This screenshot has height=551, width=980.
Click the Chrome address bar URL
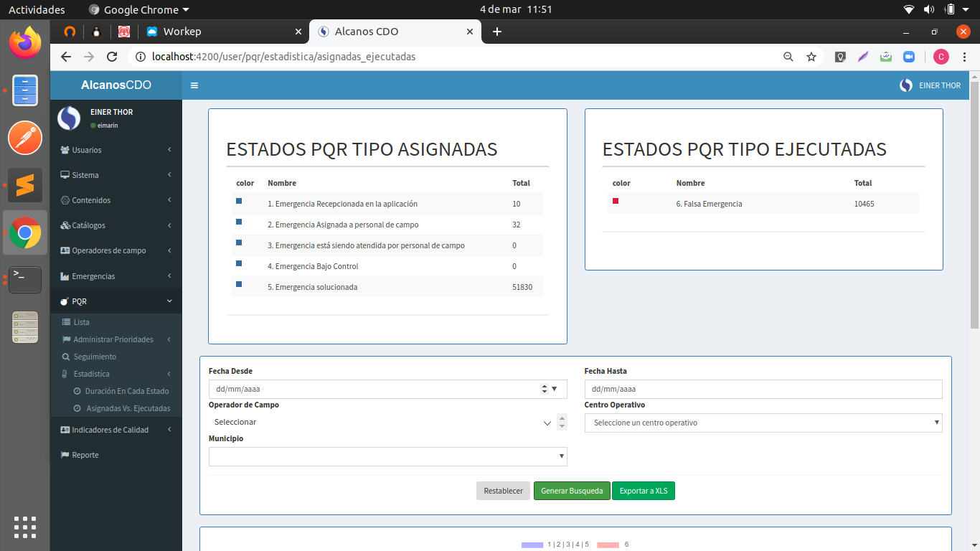(x=283, y=57)
